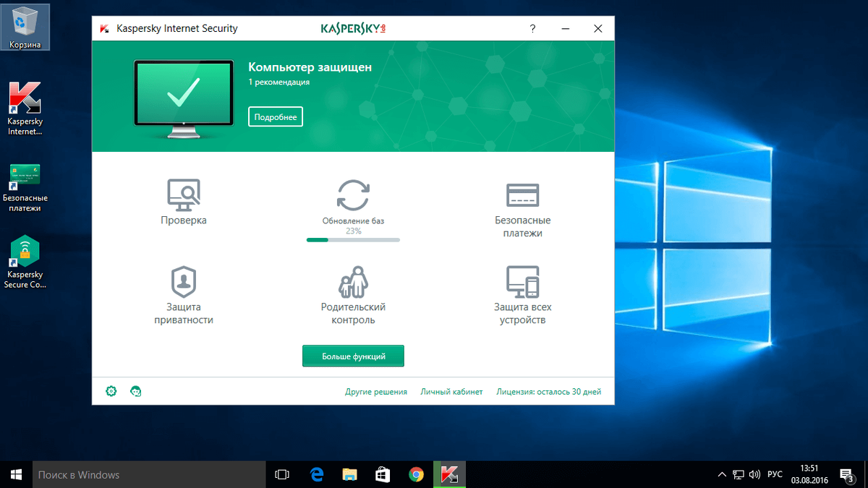Open the Родительский контроль icon

pos(353,281)
